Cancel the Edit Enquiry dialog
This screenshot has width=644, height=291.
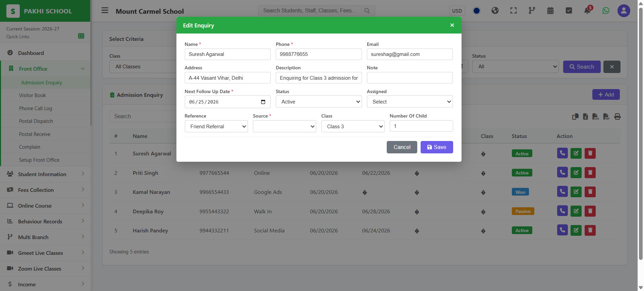[x=402, y=147]
